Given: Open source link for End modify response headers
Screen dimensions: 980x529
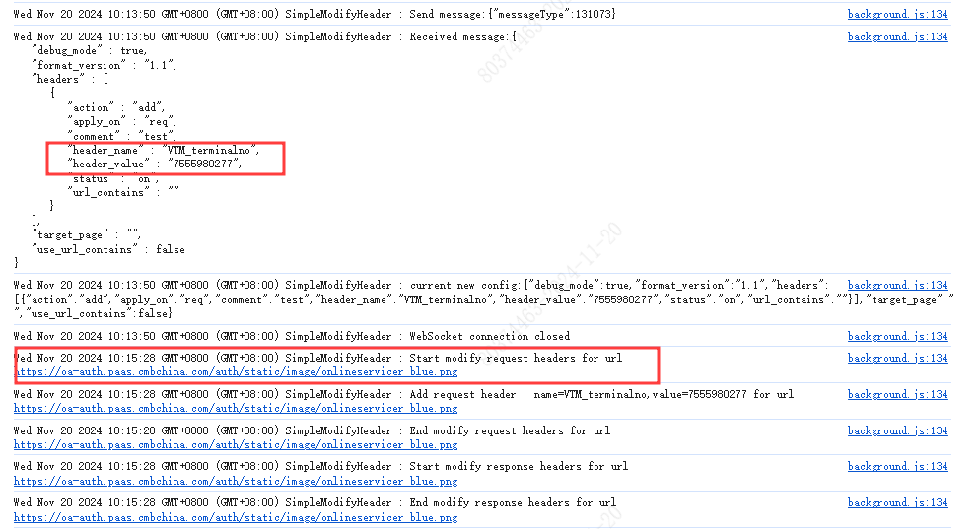Looking at the screenshot, I should (897, 502).
